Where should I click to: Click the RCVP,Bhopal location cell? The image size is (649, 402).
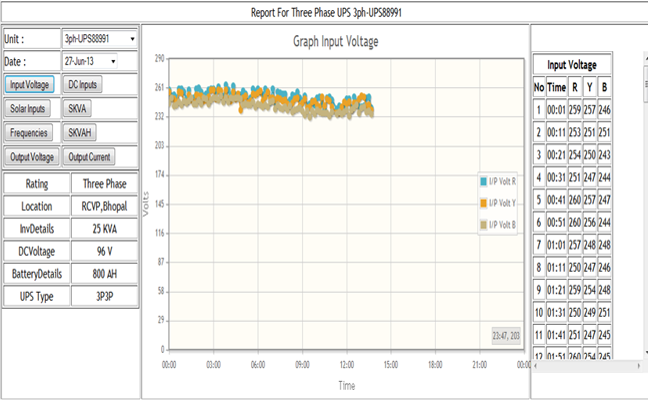(x=105, y=205)
